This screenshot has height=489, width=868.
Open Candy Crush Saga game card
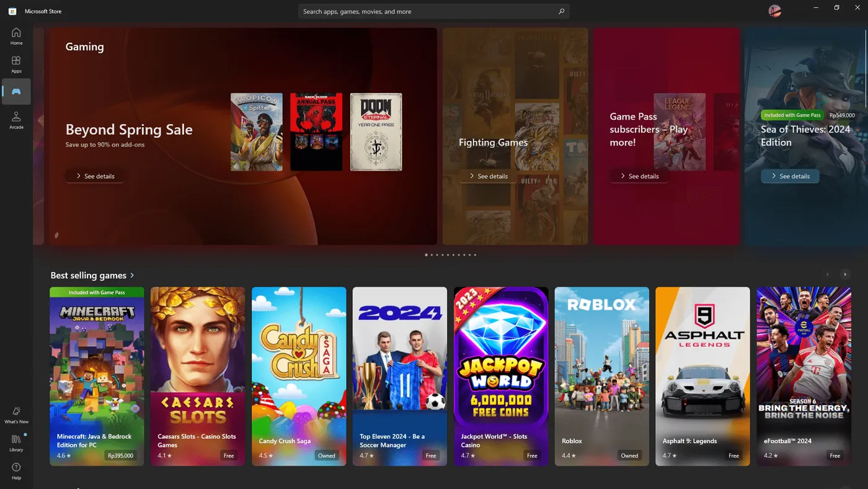299,376
